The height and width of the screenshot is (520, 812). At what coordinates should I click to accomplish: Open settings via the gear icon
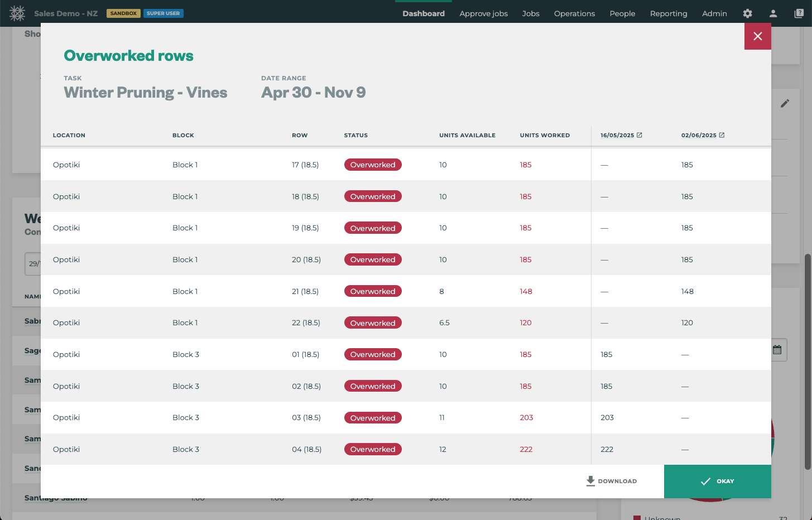747,13
